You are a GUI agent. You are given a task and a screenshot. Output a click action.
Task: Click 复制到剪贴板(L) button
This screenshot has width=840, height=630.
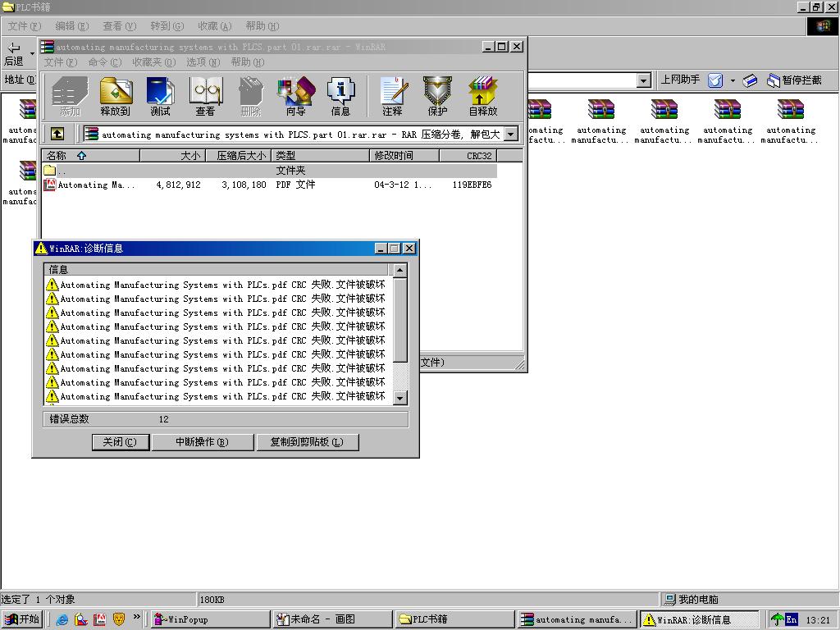[x=307, y=442]
